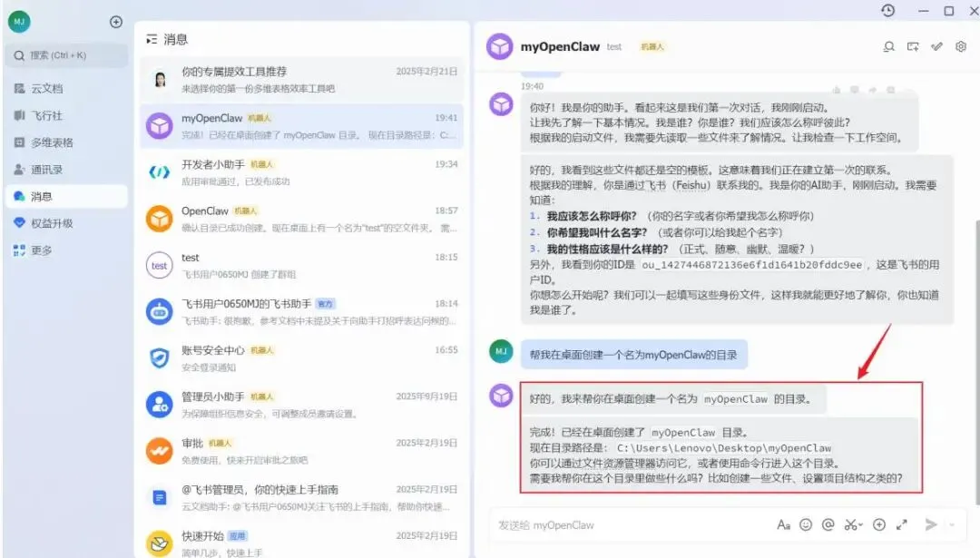Open the send options dropdown arrow

click(x=952, y=524)
